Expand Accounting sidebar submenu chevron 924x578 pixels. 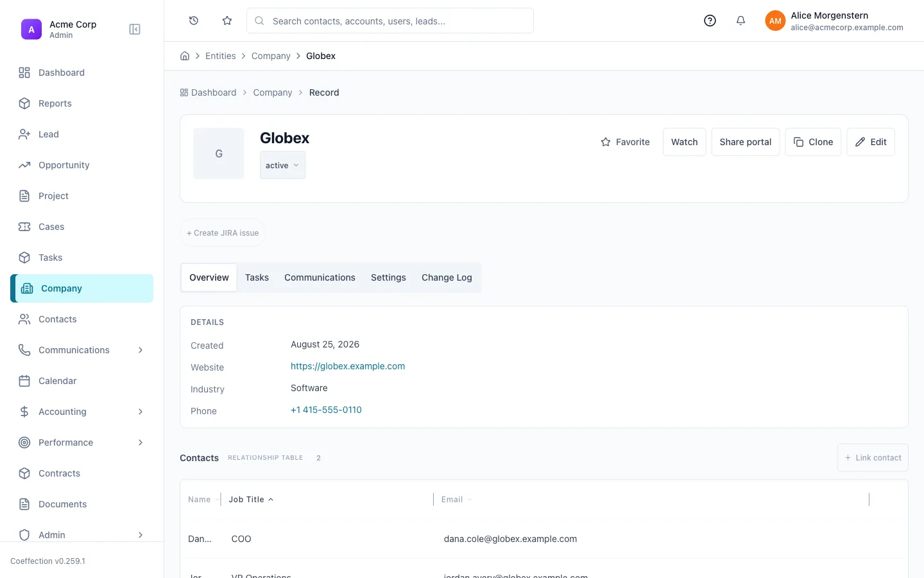click(x=141, y=412)
